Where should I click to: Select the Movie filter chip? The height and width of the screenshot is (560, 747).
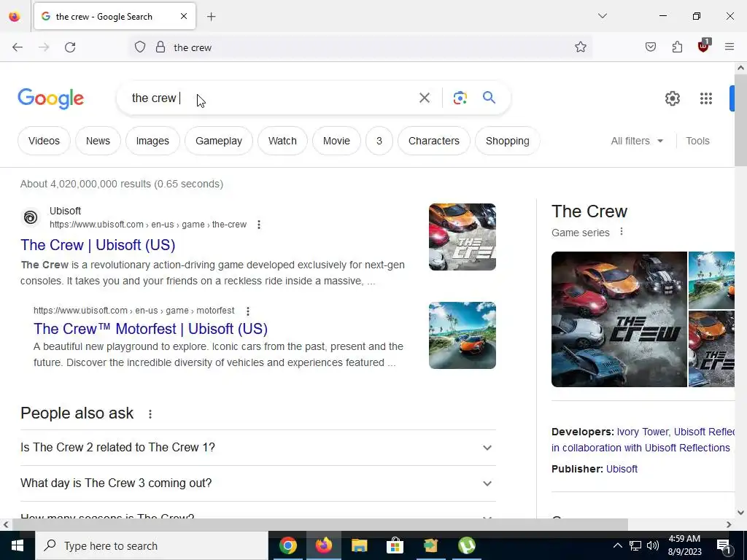tap(336, 141)
